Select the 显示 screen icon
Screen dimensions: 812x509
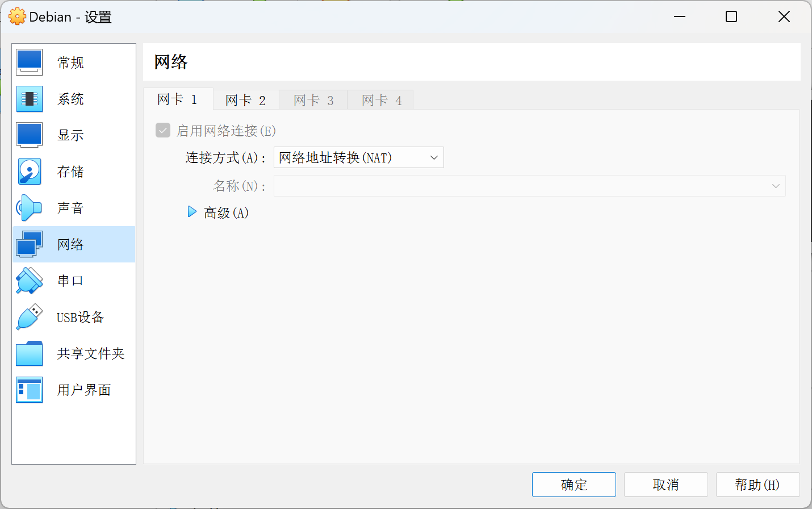(x=30, y=135)
